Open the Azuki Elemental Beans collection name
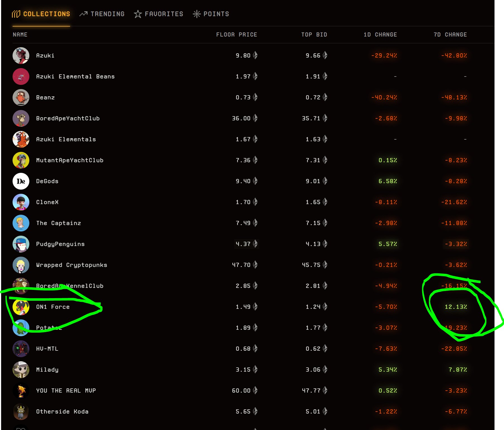The height and width of the screenshot is (430, 504). point(75,77)
